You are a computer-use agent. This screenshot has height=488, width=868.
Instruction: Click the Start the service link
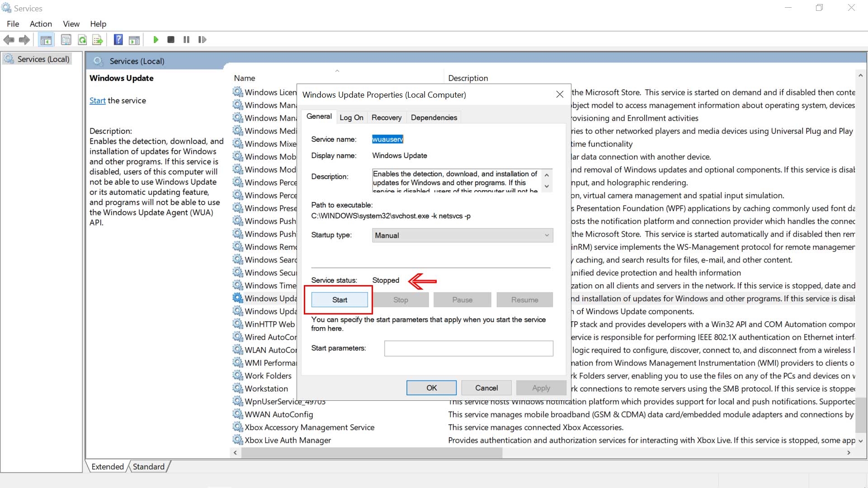[x=97, y=101]
